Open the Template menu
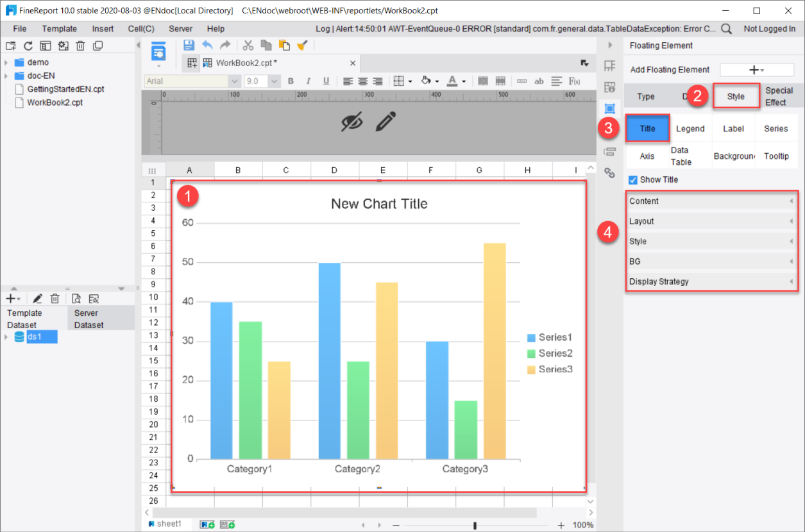The height and width of the screenshot is (532, 805). [x=59, y=28]
